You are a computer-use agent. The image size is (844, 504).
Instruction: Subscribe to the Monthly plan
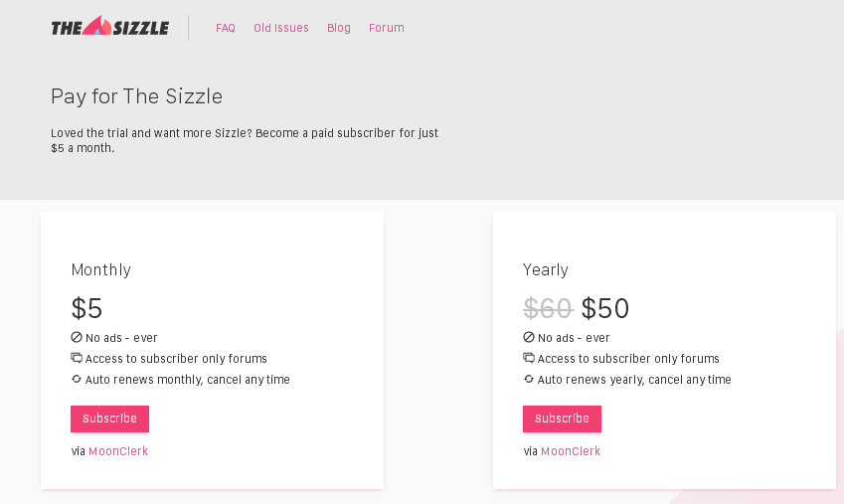(x=109, y=419)
